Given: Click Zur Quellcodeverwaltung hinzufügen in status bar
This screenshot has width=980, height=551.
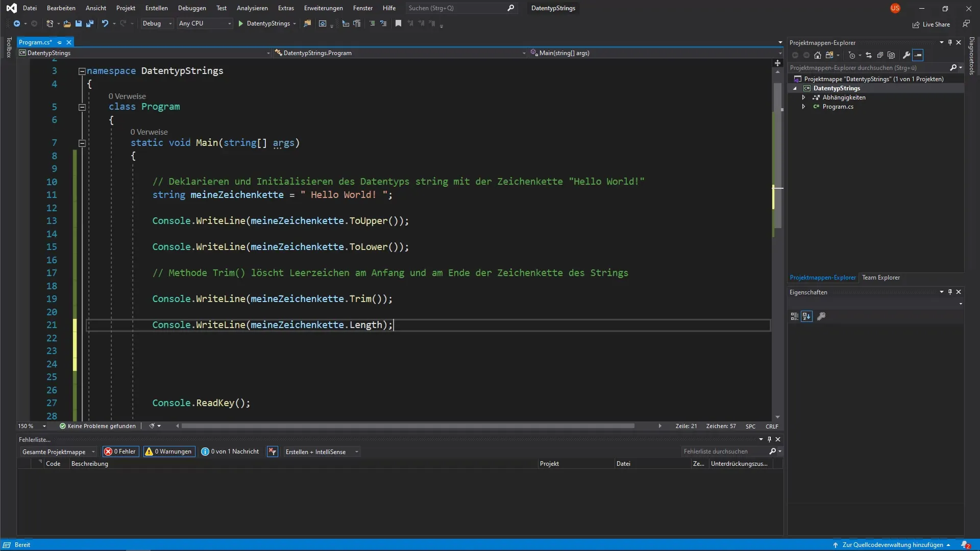Looking at the screenshot, I should pos(891,545).
